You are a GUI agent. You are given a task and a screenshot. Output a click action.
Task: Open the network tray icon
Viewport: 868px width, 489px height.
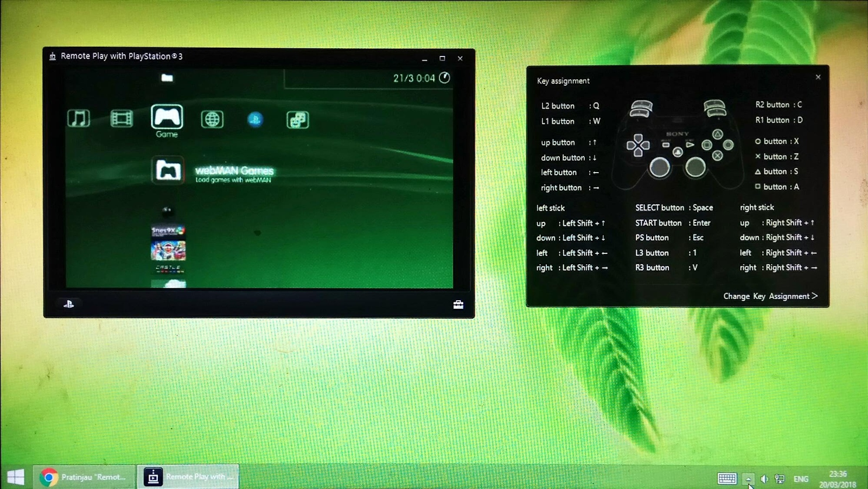pos(780,479)
